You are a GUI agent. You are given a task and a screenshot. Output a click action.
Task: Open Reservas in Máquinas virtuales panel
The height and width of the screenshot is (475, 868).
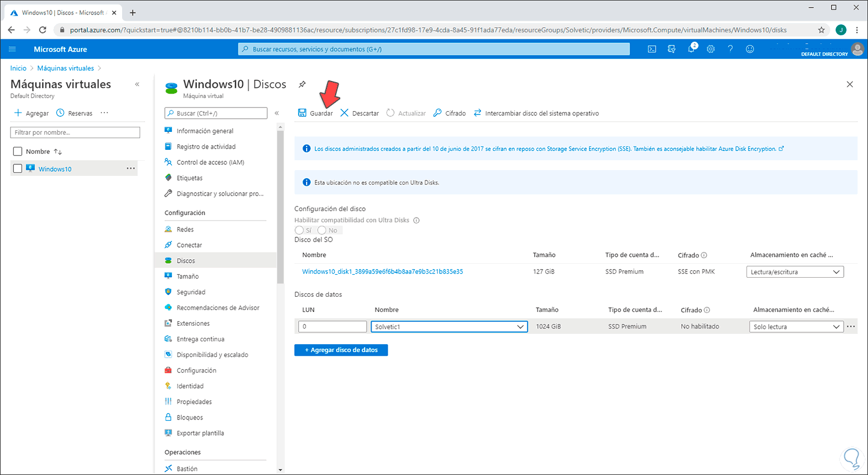tap(75, 113)
